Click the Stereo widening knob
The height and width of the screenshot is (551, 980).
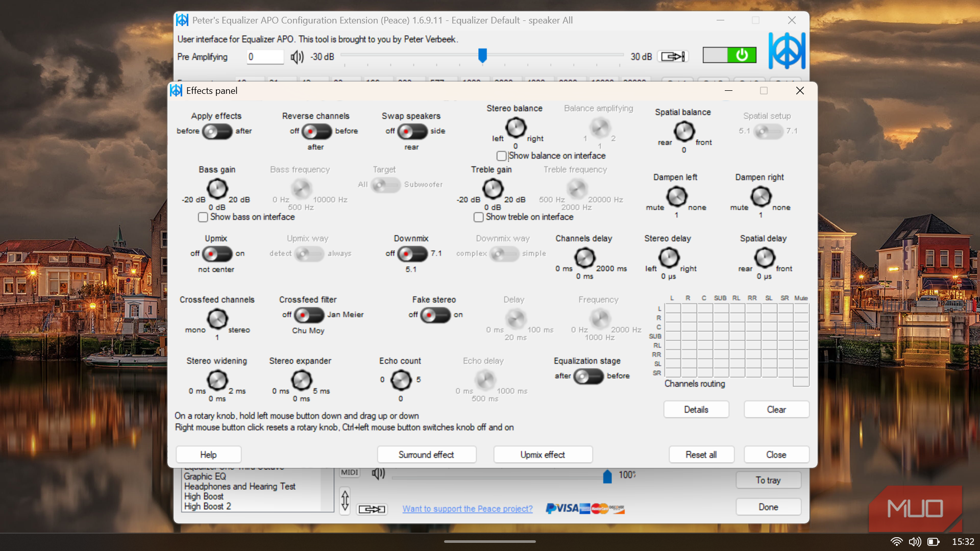click(217, 380)
